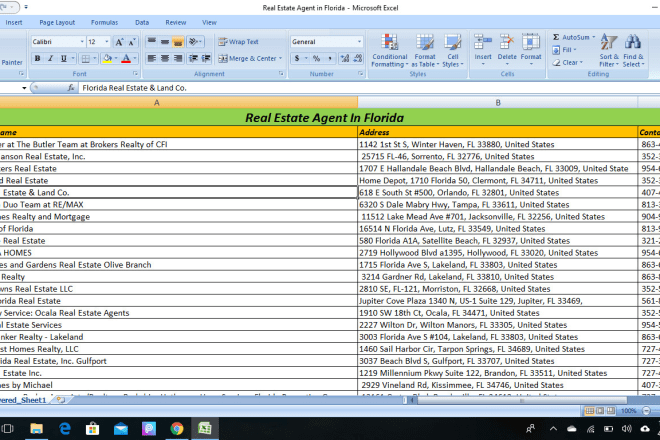Open Number dialog launcher

tap(361, 74)
